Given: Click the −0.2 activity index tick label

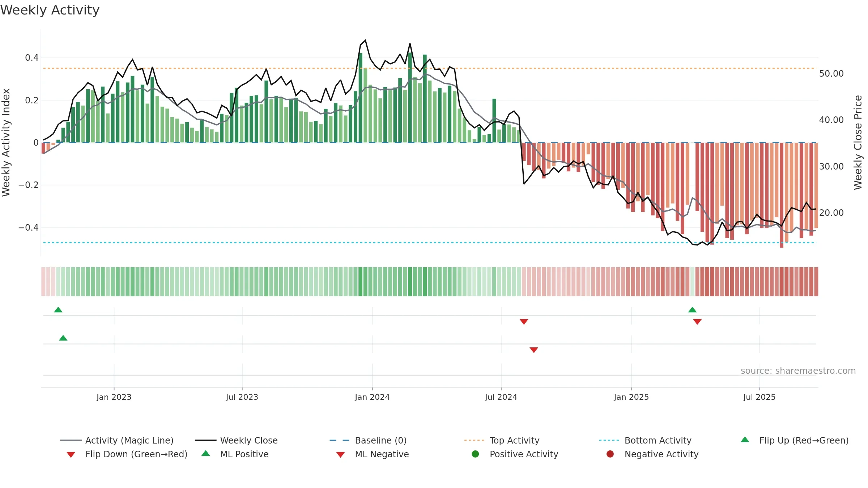Looking at the screenshot, I should [x=28, y=185].
